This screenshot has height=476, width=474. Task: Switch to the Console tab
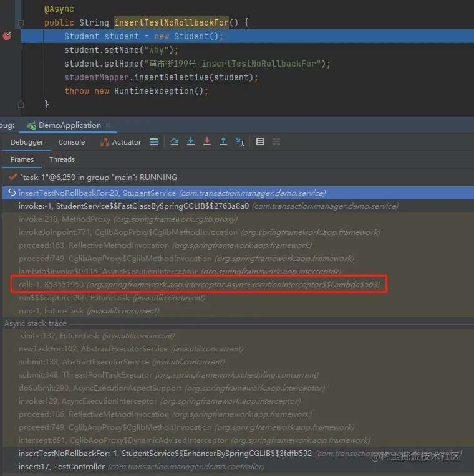click(72, 142)
